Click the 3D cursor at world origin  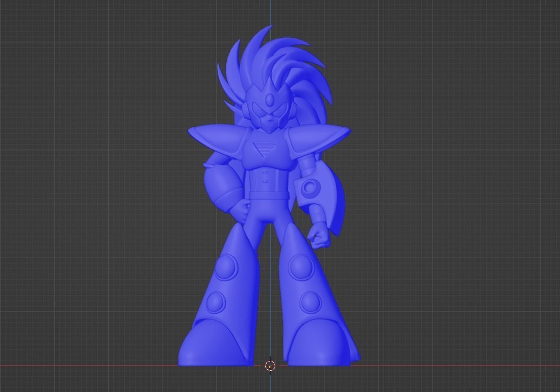point(271,366)
